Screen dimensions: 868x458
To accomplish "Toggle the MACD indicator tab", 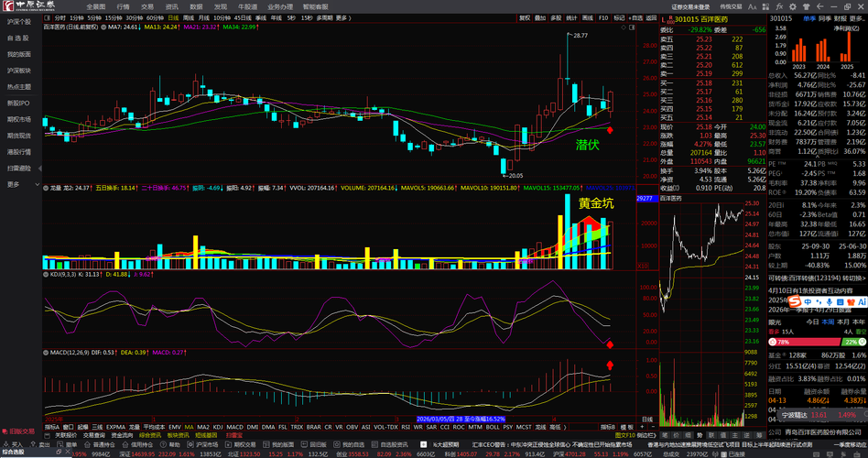I will click(x=234, y=427).
